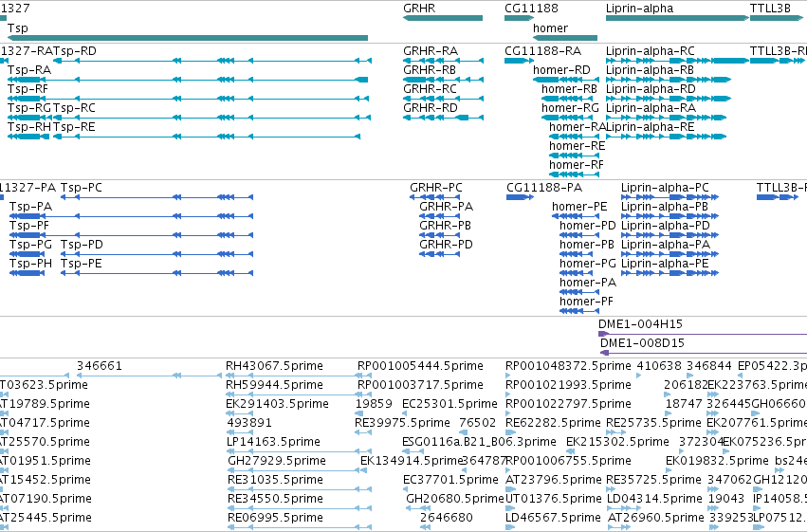Image resolution: width=807 pixels, height=532 pixels.
Task: Click EST RE35725.5prime
Action: coord(653,481)
